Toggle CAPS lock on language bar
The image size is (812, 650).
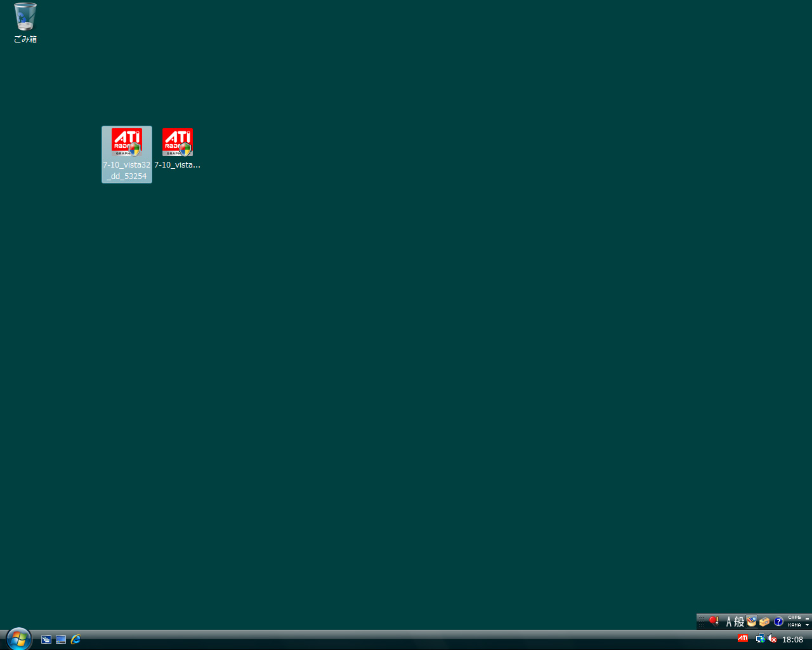794,618
